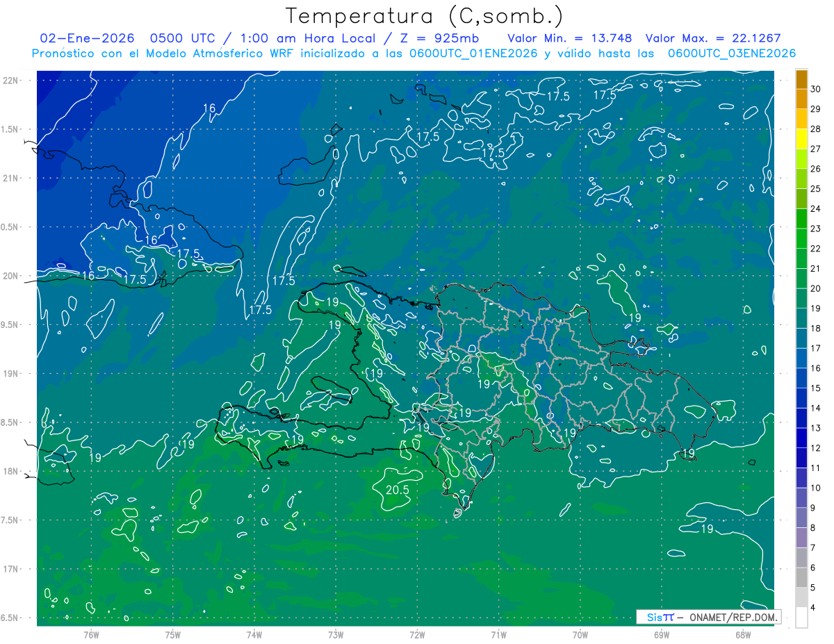This screenshot has height=644, width=834.
Task: Click the '30' color scale label
Action: point(815,89)
